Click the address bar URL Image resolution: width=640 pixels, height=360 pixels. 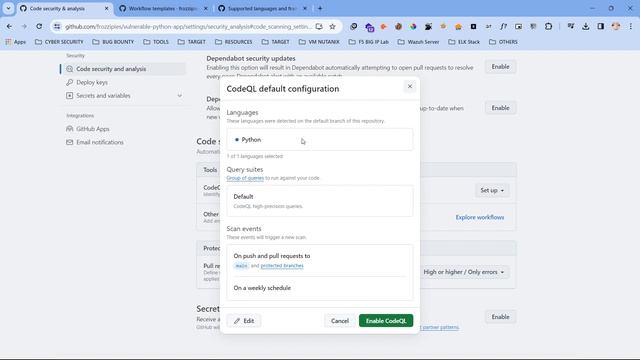(x=188, y=27)
